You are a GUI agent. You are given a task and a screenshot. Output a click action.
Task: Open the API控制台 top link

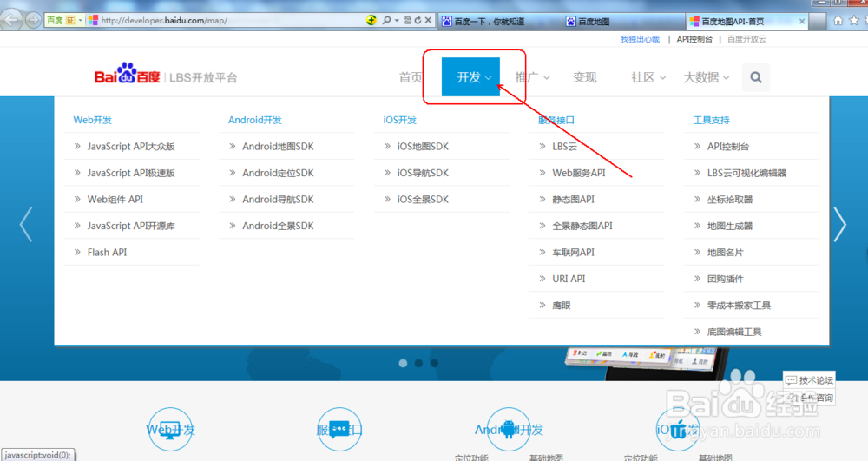694,39
